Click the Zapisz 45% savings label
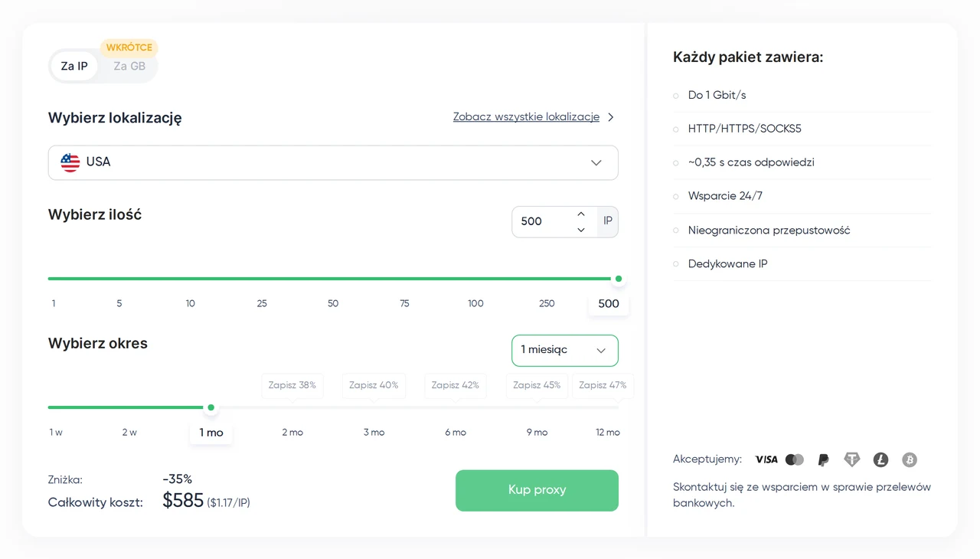Image resolution: width=980 pixels, height=559 pixels. pos(537,385)
